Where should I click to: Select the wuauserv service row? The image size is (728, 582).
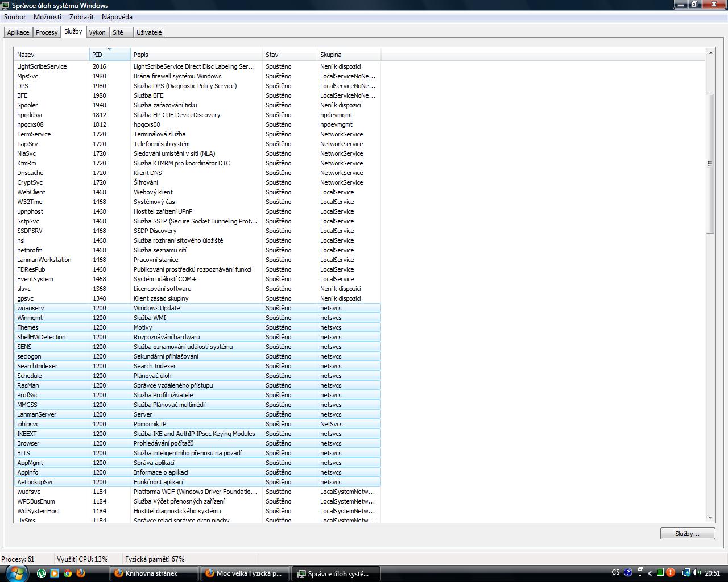coord(197,308)
